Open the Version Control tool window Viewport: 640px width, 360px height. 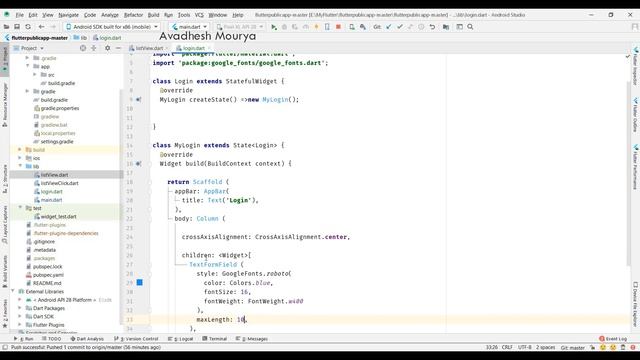(x=136, y=339)
